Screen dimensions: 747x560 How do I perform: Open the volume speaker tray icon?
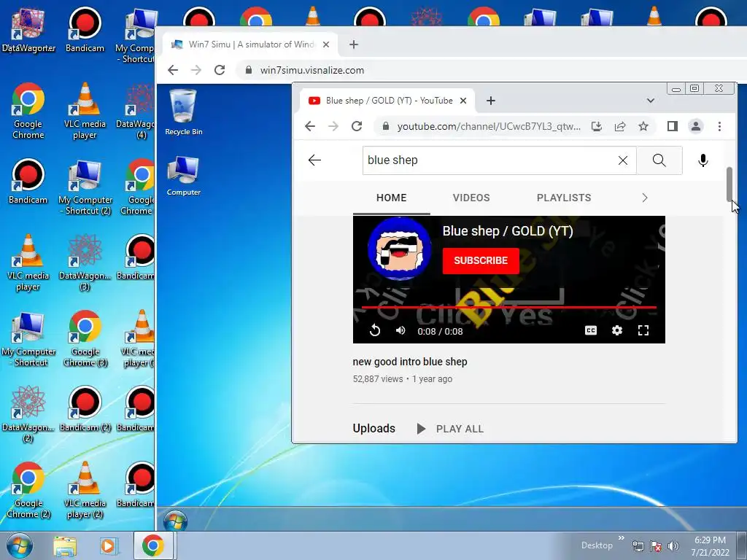[673, 546]
